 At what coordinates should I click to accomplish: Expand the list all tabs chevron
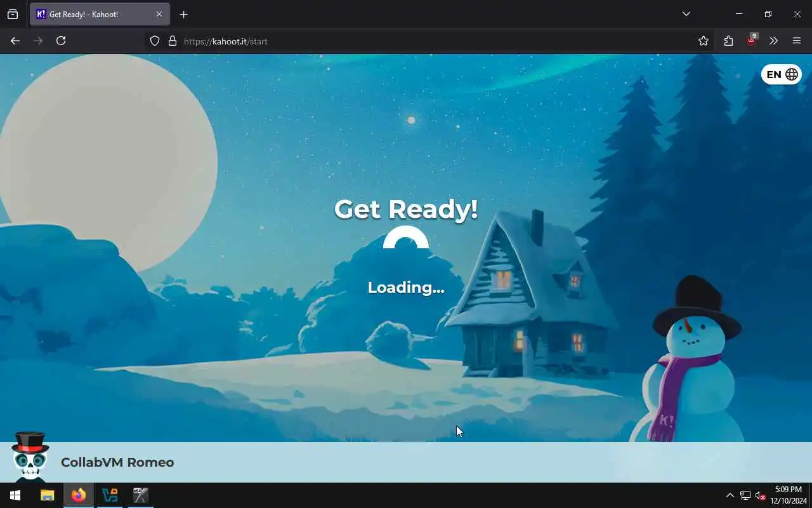click(x=686, y=14)
